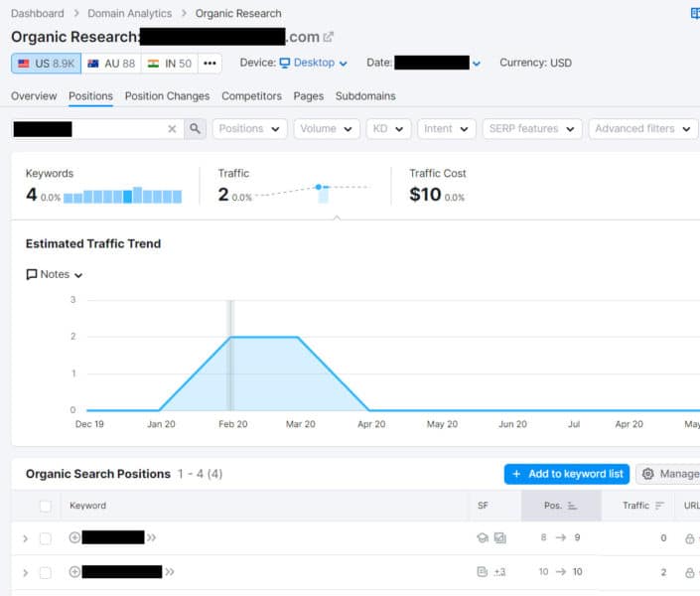This screenshot has width=700, height=596.
Task: Check the second keyword row checkbox
Action: click(45, 572)
